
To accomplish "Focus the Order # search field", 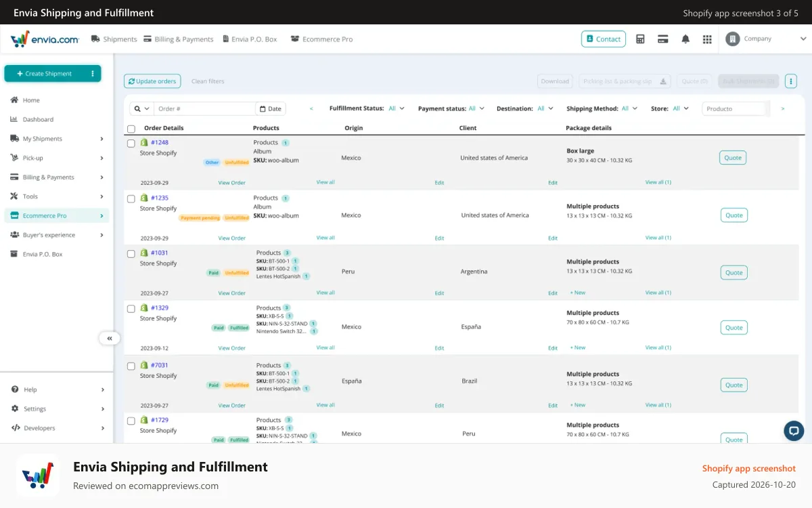I will coord(204,108).
